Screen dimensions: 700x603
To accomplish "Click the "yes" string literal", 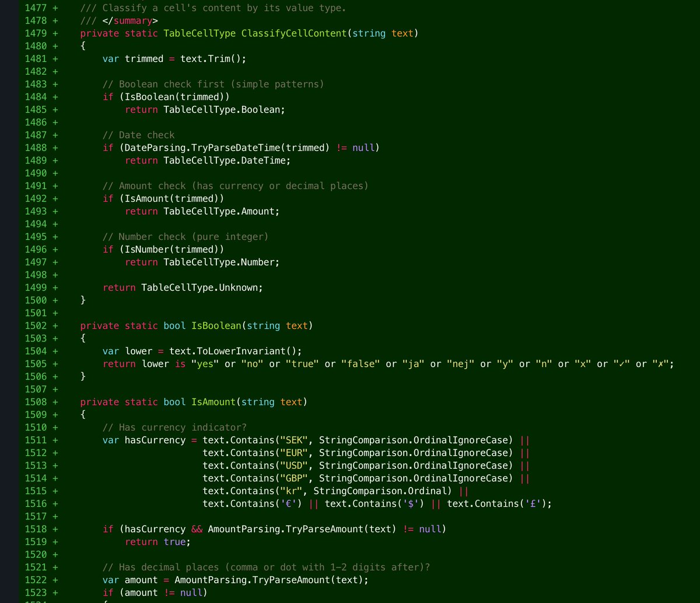I will tap(205, 364).
